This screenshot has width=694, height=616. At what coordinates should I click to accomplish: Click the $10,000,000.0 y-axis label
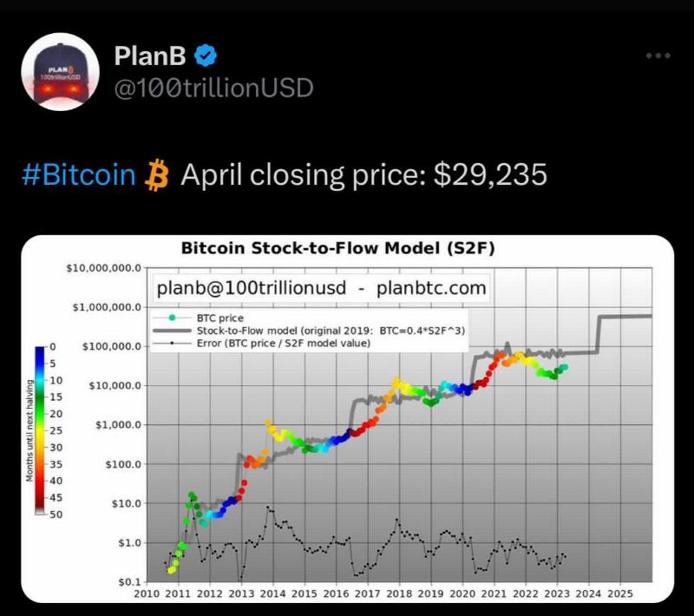pyautogui.click(x=104, y=268)
